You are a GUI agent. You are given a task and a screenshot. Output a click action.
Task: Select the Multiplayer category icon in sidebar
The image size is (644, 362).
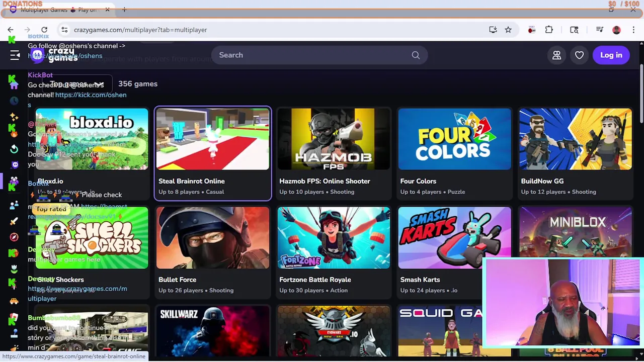[x=14, y=181]
